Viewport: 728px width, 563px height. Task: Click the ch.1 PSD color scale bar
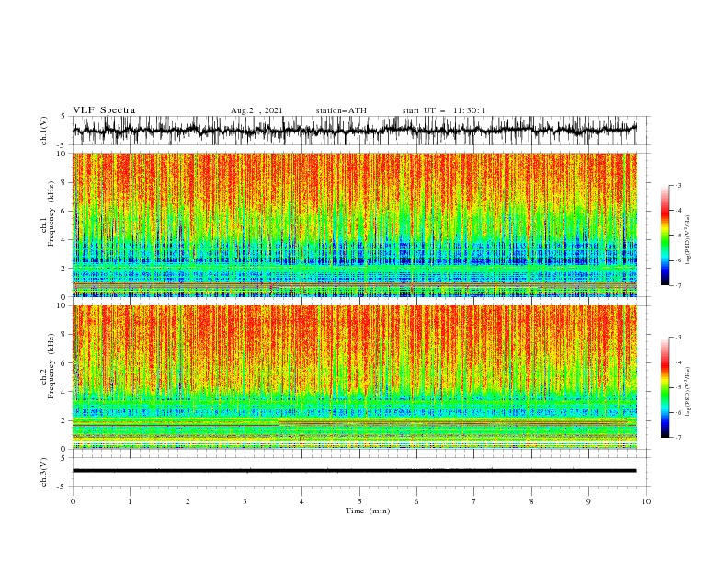click(665, 236)
